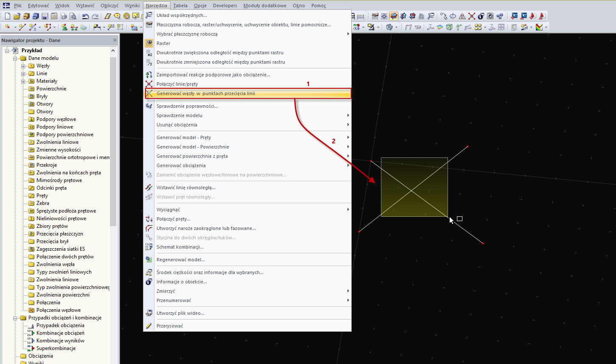The width and height of the screenshot is (616, 364).
Task: Open dropdown arrow beside results palette icon
Action: point(546,27)
